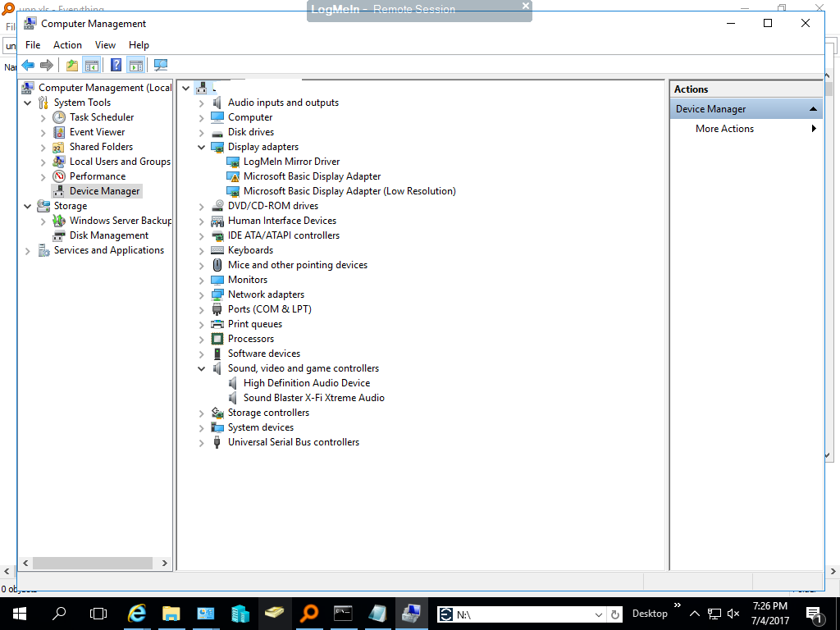This screenshot has width=840, height=630.
Task: Toggle the console tree visibility icon
Action: [91, 65]
